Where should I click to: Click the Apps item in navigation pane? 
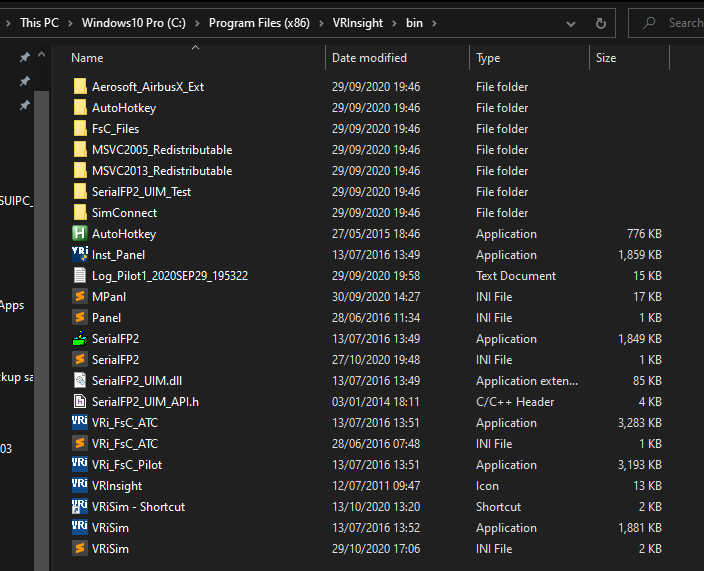coord(12,305)
